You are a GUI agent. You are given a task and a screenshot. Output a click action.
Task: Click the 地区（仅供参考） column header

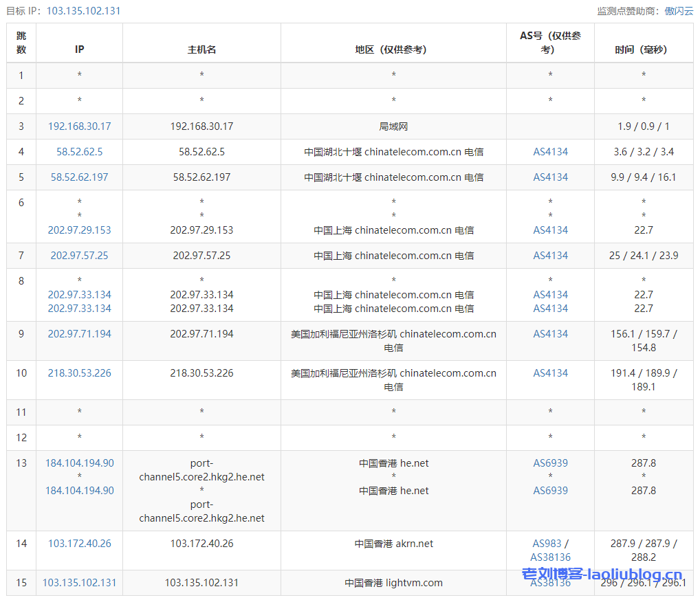pos(393,49)
